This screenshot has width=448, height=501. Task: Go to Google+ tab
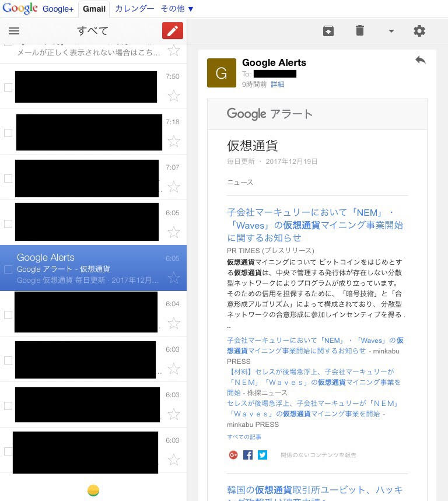click(x=58, y=9)
